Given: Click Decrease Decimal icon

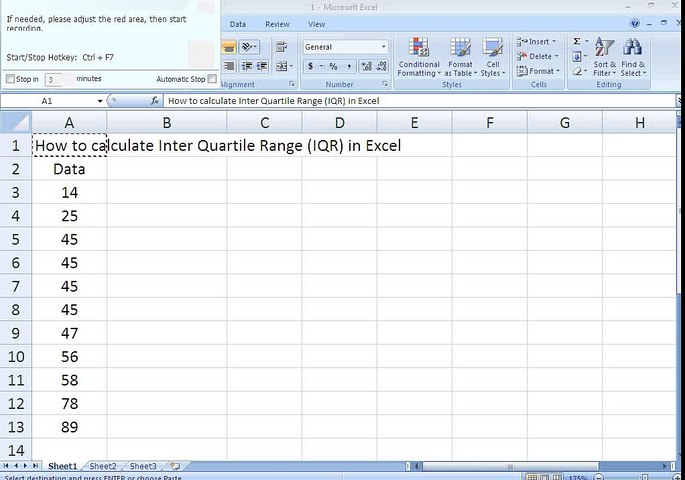Looking at the screenshot, I should [381, 66].
